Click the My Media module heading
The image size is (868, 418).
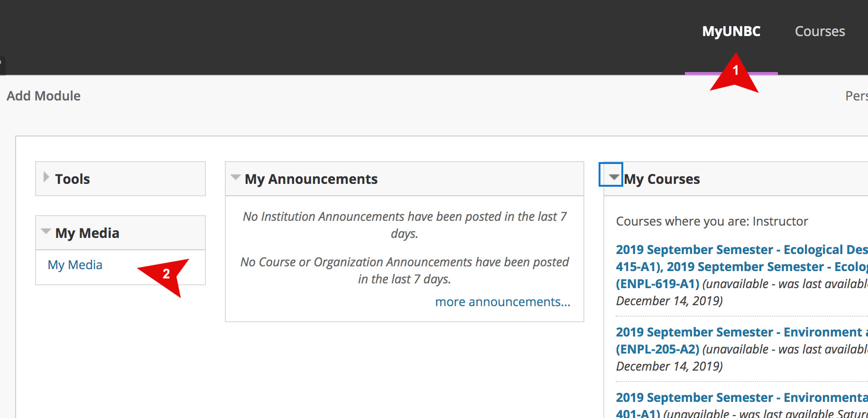tap(87, 233)
